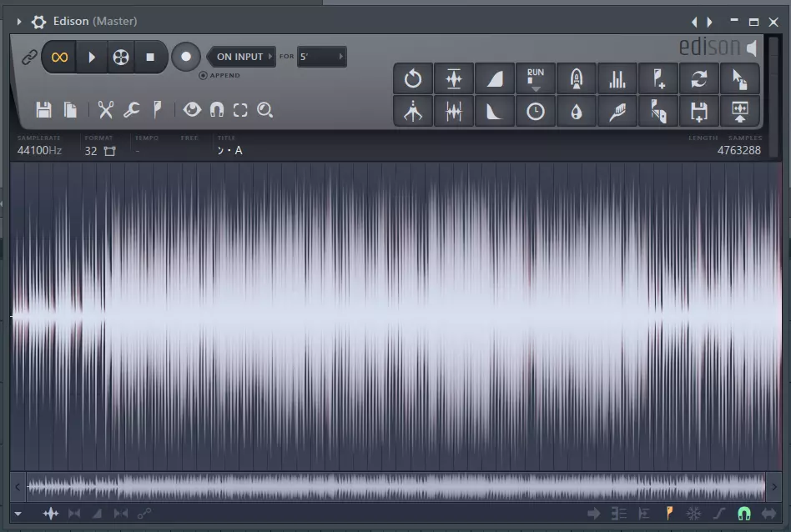Click the title field showing A

230,151
